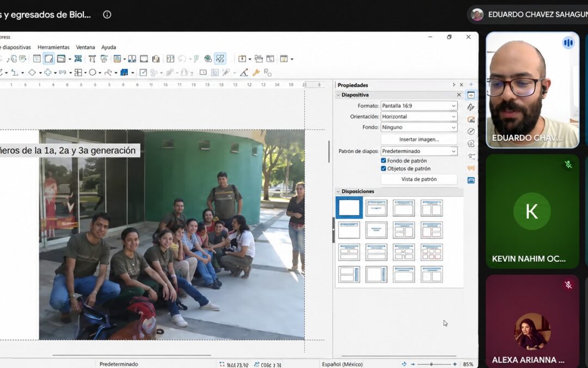Click the photo image on the slide
The width and height of the screenshot is (588, 368).
[x=171, y=234]
